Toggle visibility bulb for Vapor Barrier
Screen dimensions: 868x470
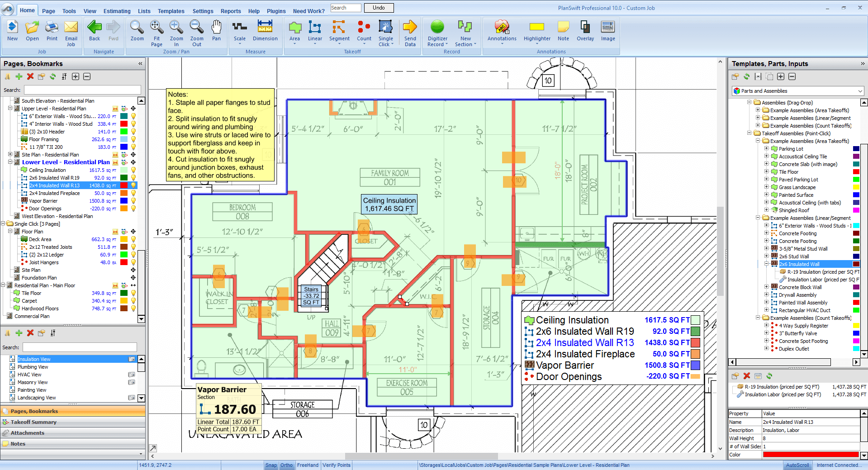click(x=133, y=201)
